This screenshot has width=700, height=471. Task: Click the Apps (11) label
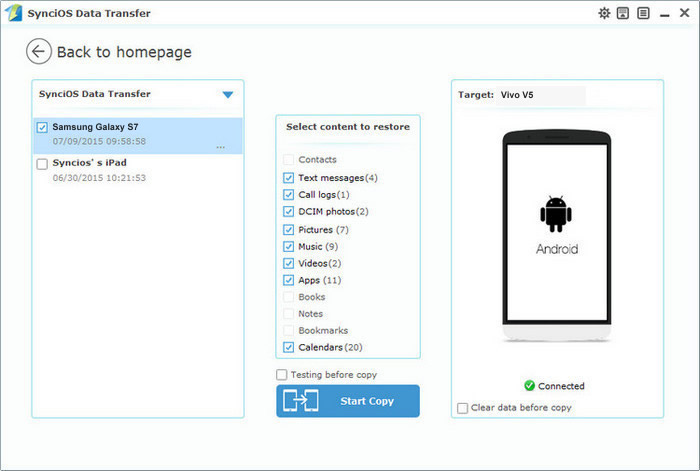click(x=320, y=280)
